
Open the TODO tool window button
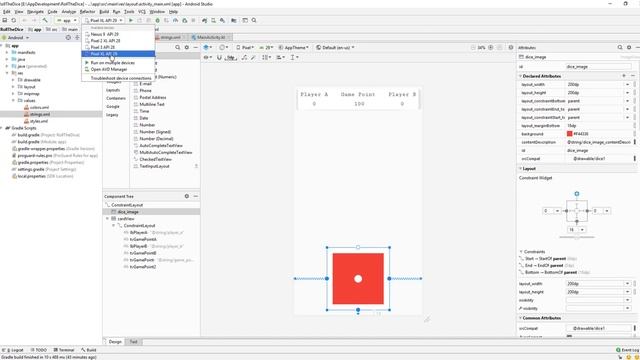pos(39,350)
